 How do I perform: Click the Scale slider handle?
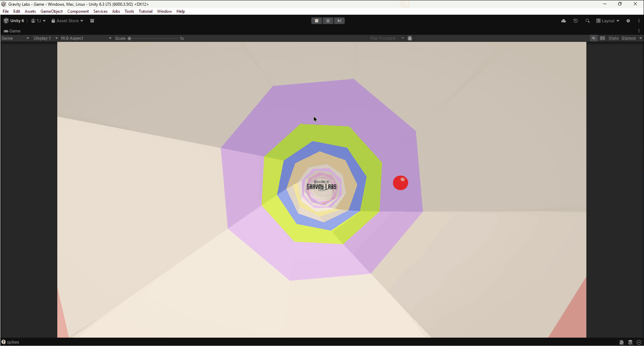click(x=129, y=38)
